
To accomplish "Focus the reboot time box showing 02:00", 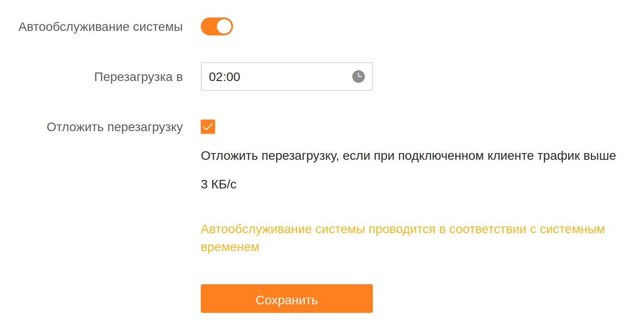I will click(x=278, y=77).
